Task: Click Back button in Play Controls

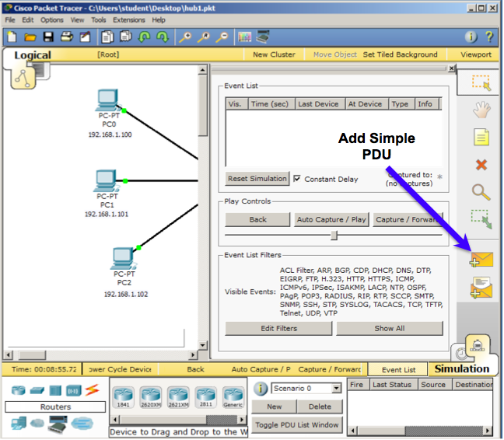Action: pyautogui.click(x=257, y=220)
